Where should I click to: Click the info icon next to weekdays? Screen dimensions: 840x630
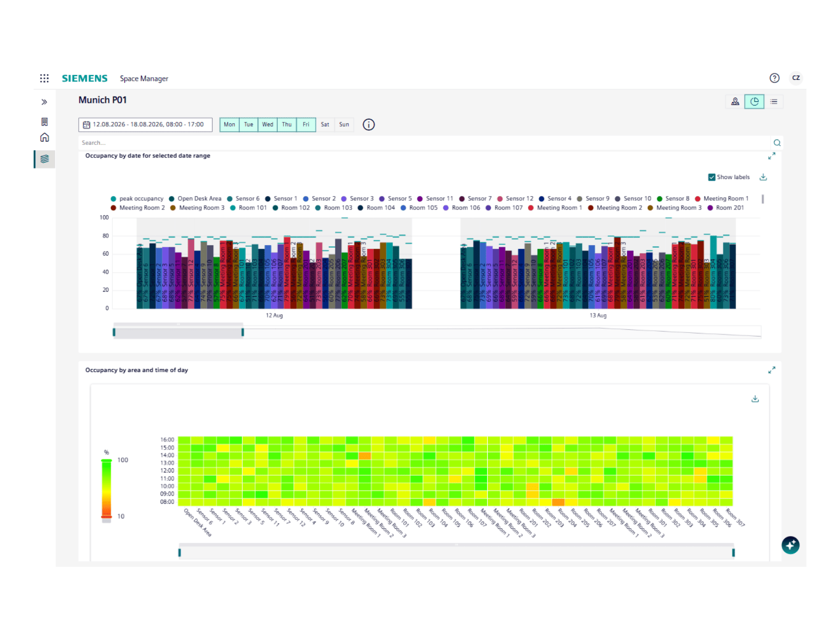pyautogui.click(x=369, y=124)
